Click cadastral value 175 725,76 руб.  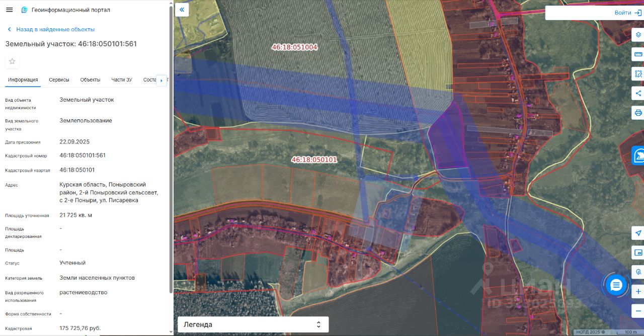point(80,328)
